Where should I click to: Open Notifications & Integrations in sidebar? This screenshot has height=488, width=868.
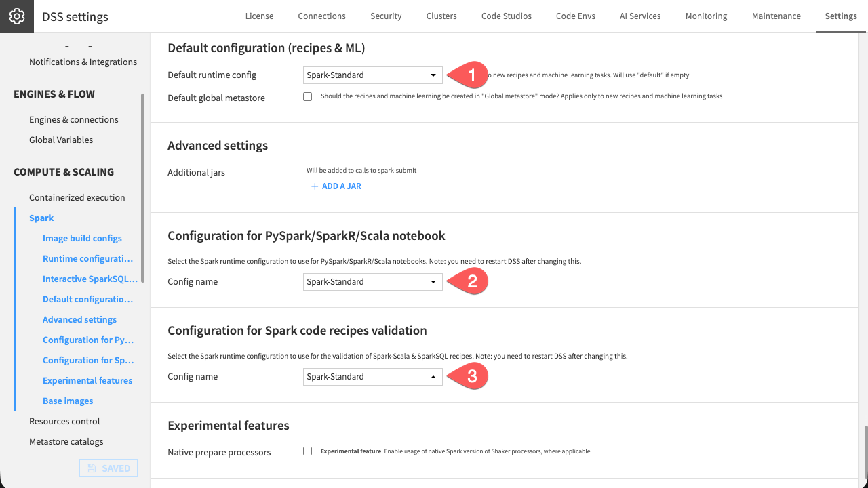click(83, 62)
